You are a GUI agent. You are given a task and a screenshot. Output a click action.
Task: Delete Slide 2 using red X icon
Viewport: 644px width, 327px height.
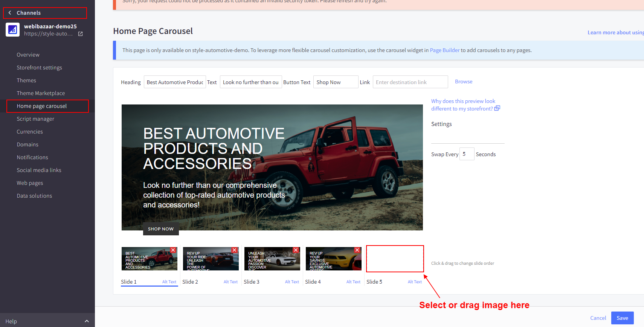tap(234, 250)
